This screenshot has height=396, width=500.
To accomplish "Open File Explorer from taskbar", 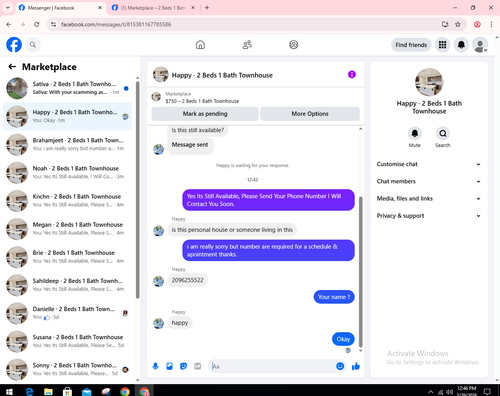I will click(48, 392).
